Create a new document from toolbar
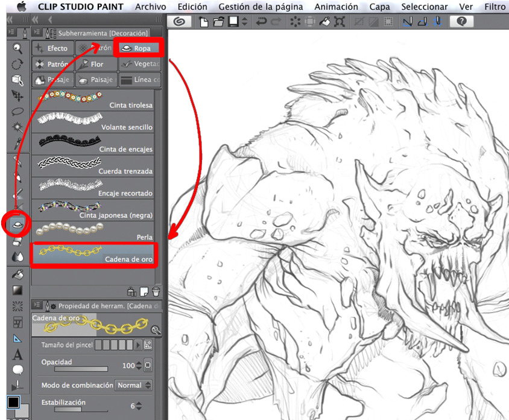 tap(203, 22)
